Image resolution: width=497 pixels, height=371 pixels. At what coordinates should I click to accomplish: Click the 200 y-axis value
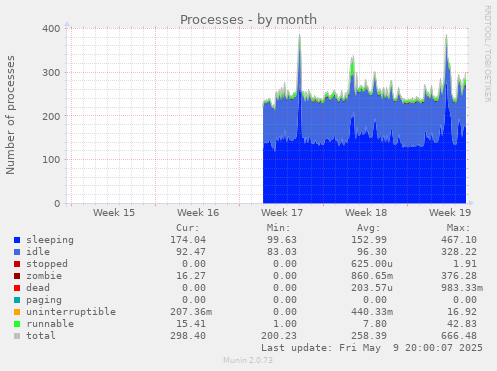pyautogui.click(x=51, y=116)
